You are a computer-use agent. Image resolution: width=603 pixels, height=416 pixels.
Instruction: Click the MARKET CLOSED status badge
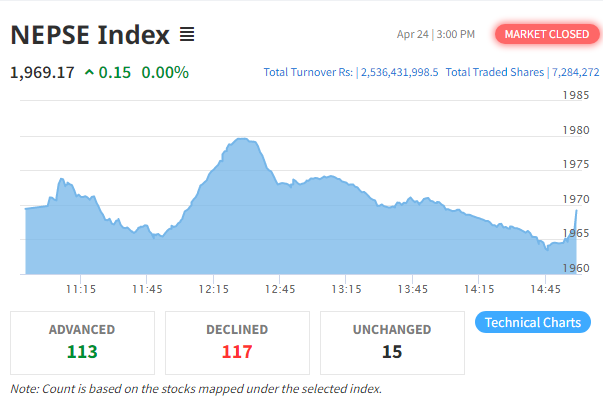[547, 34]
